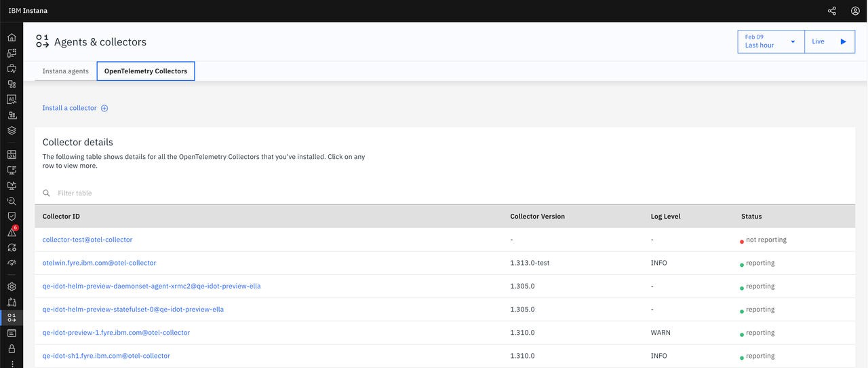The width and height of the screenshot is (868, 368).
Task: Open the plain monitor screen icon in the sidebar
Action: pyautogui.click(x=12, y=170)
